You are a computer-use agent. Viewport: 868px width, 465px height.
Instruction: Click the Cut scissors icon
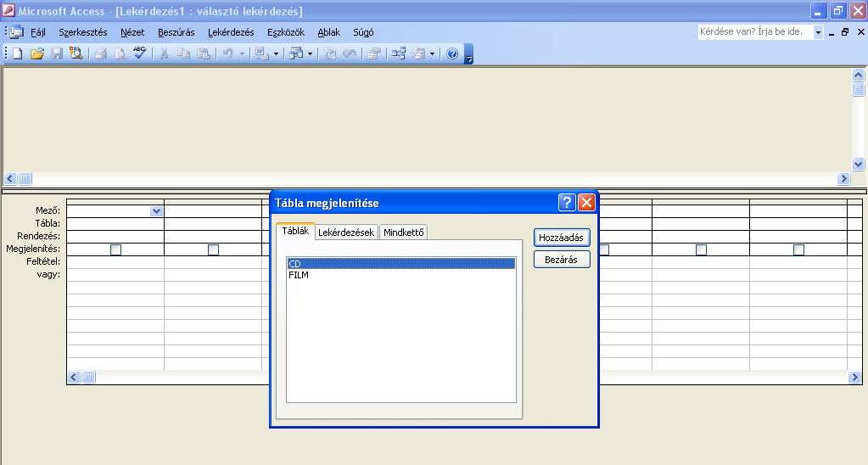click(x=164, y=53)
